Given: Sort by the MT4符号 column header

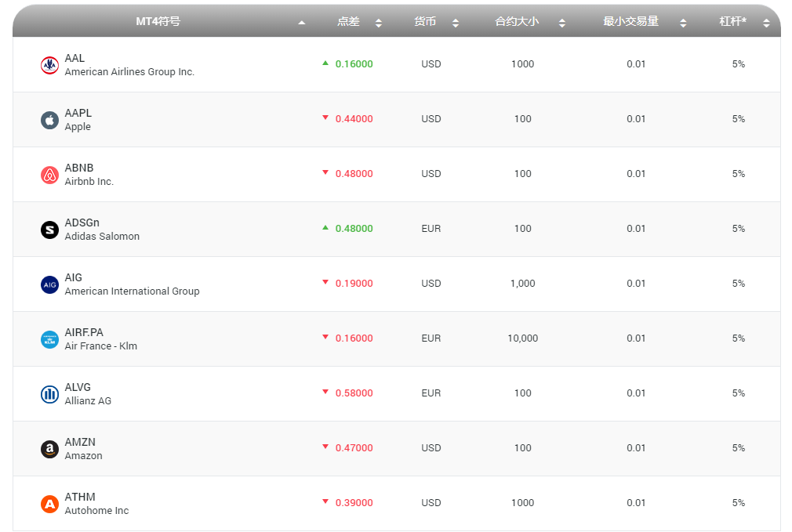Looking at the screenshot, I should click(158, 21).
